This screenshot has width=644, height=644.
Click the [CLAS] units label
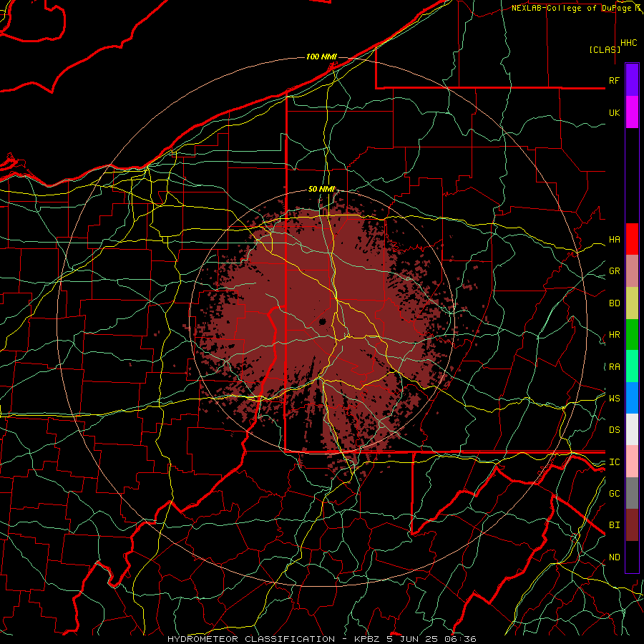tap(605, 50)
